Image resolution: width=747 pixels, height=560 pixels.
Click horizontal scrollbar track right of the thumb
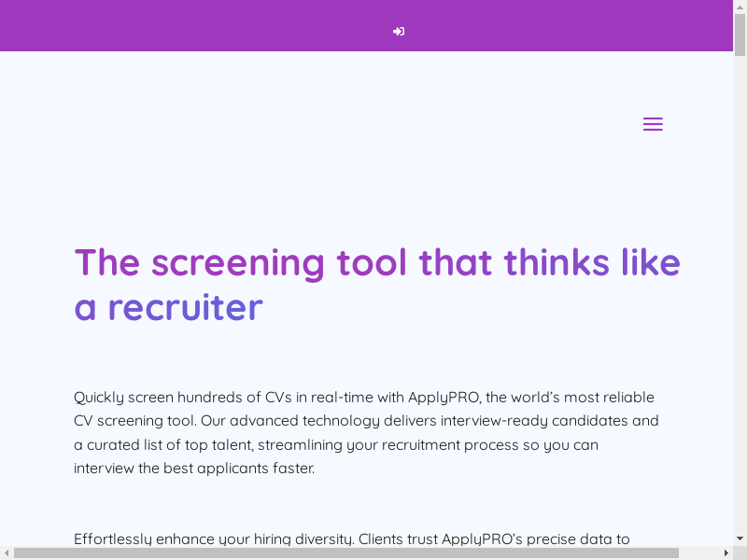click(698, 553)
